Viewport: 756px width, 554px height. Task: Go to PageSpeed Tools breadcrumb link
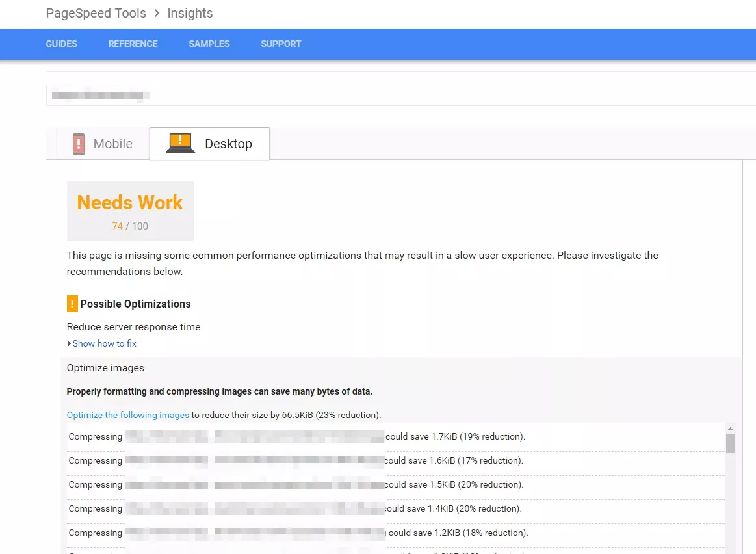point(96,13)
